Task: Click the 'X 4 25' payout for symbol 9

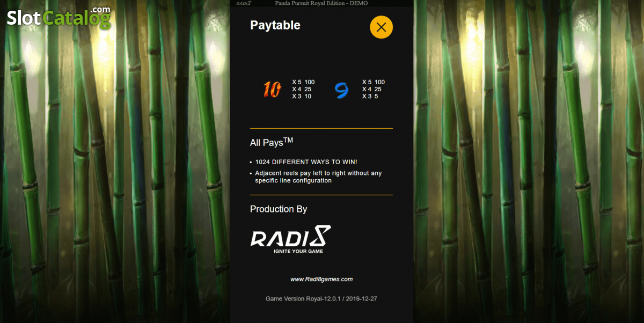Action: (x=372, y=90)
